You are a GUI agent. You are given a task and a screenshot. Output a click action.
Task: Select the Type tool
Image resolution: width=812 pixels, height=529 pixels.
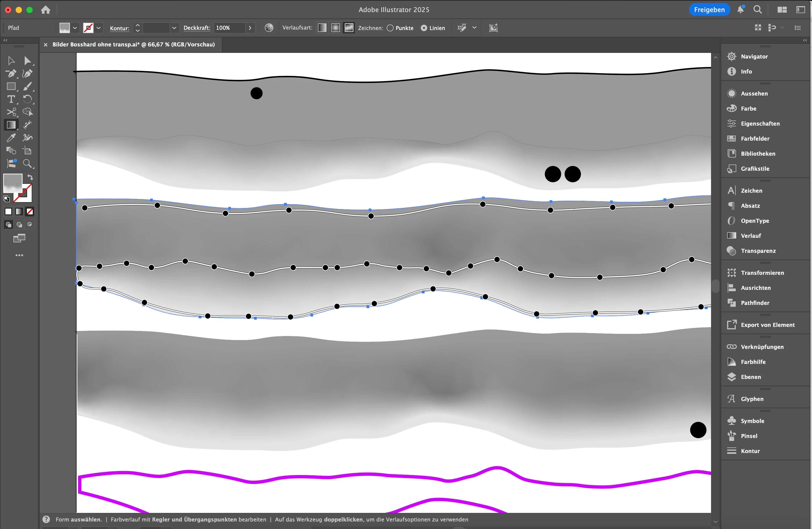[11, 99]
